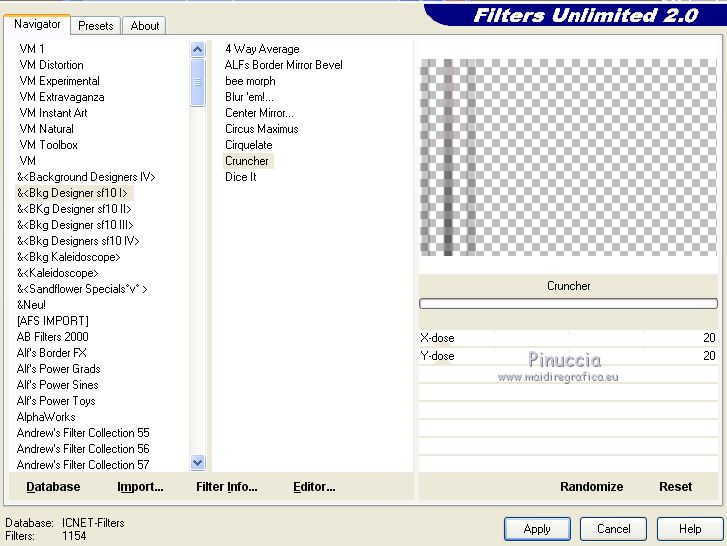Open the Database menu button
727x546 pixels.
[53, 487]
